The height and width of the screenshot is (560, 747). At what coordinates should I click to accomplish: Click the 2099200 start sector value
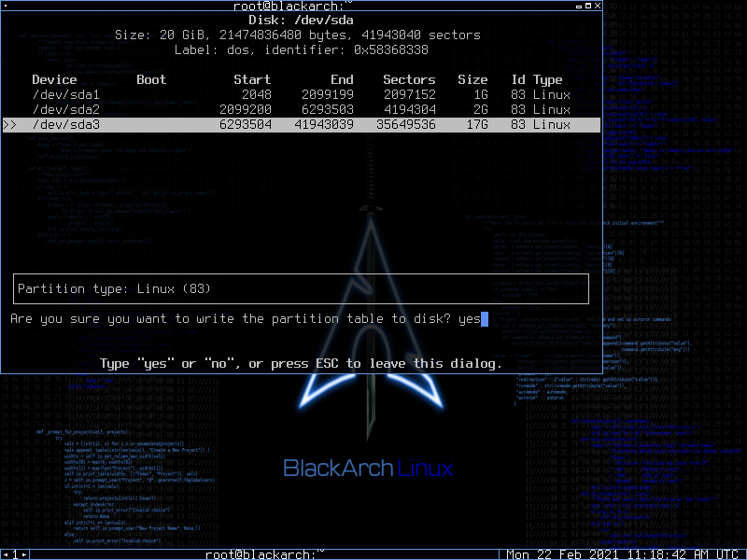(x=246, y=109)
